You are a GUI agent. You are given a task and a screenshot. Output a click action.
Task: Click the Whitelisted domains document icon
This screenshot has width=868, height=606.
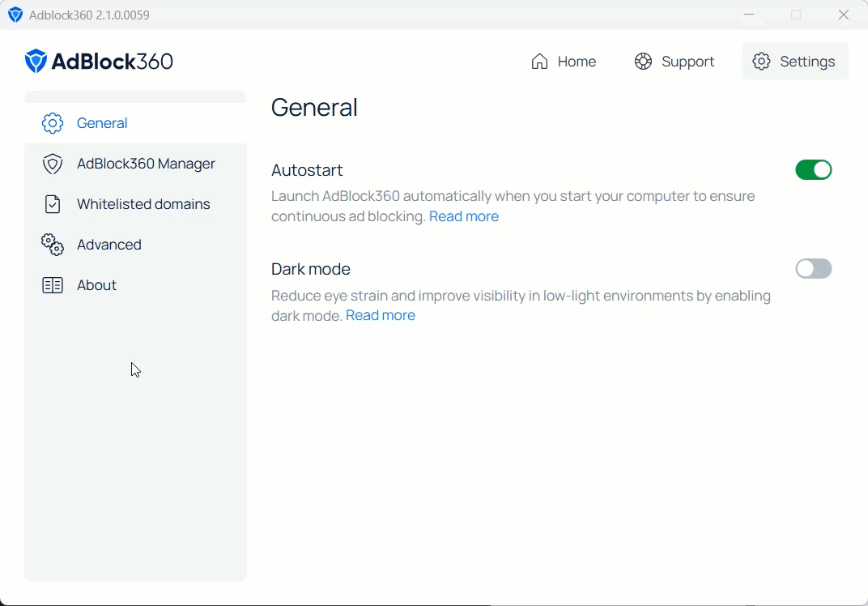53,204
